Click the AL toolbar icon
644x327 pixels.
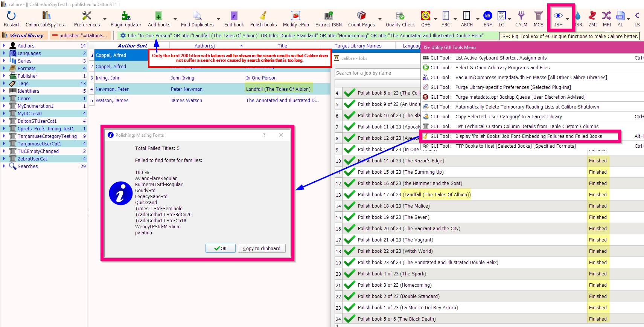[620, 15]
